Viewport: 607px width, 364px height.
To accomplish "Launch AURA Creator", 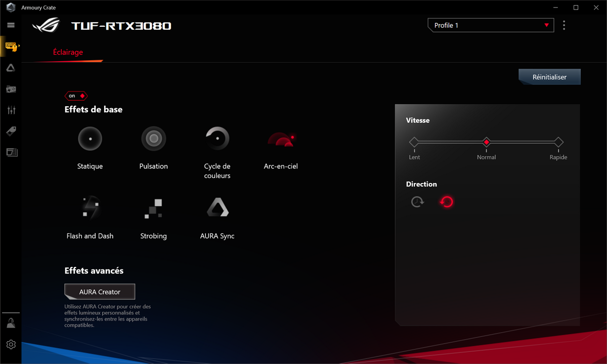I will 100,292.
